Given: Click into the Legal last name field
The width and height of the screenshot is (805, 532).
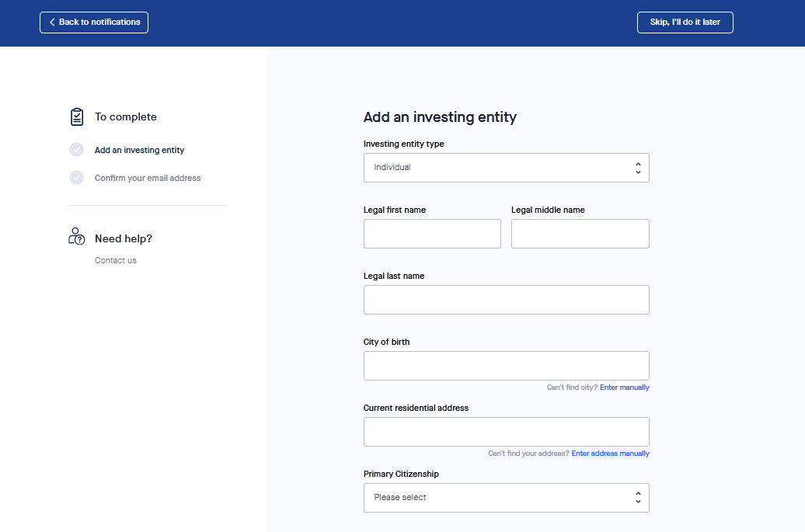Looking at the screenshot, I should tap(506, 300).
